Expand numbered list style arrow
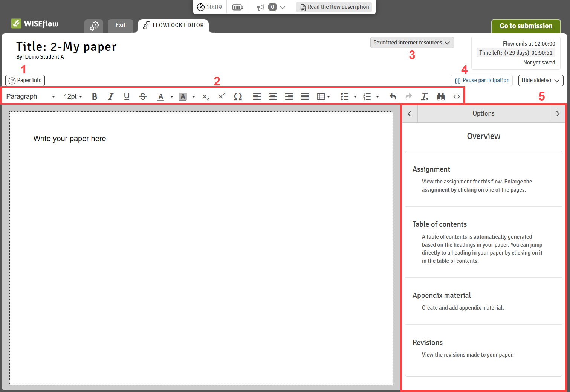The image size is (570, 392). click(x=377, y=96)
